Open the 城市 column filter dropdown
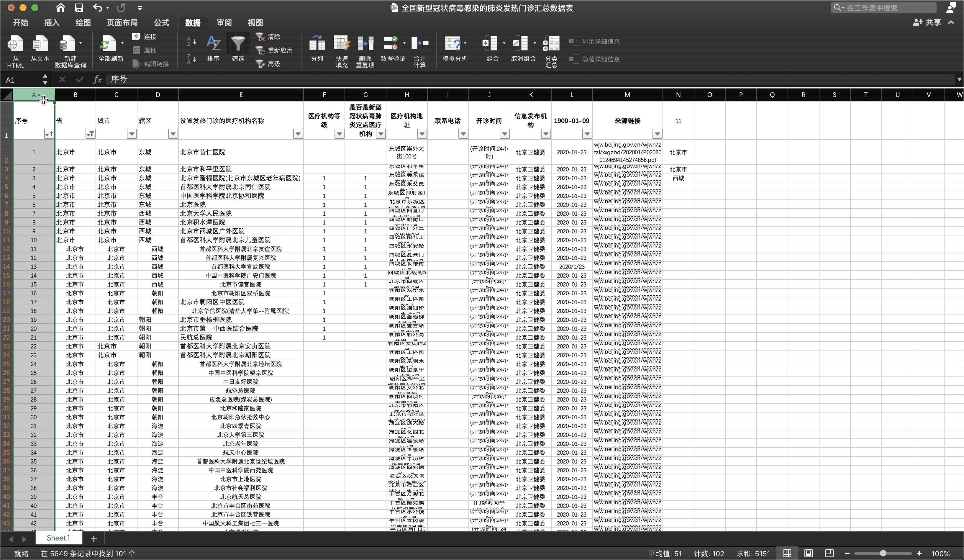This screenshot has width=964, height=560. (132, 133)
